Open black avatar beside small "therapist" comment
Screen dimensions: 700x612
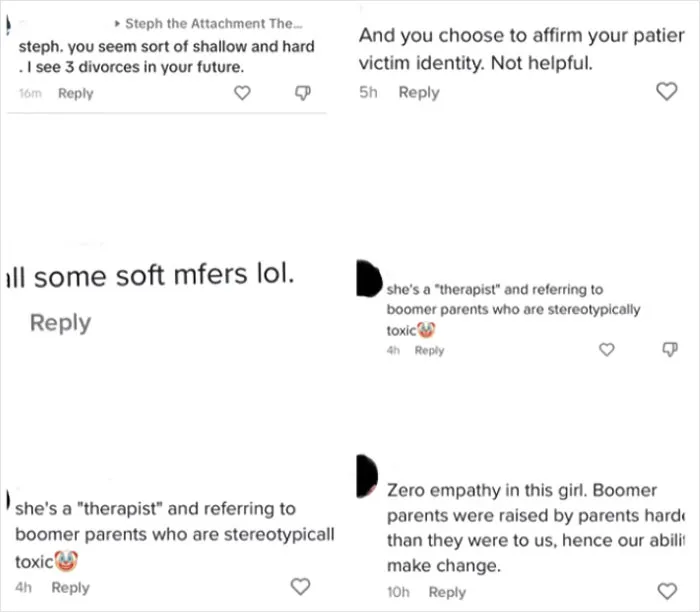point(369,278)
